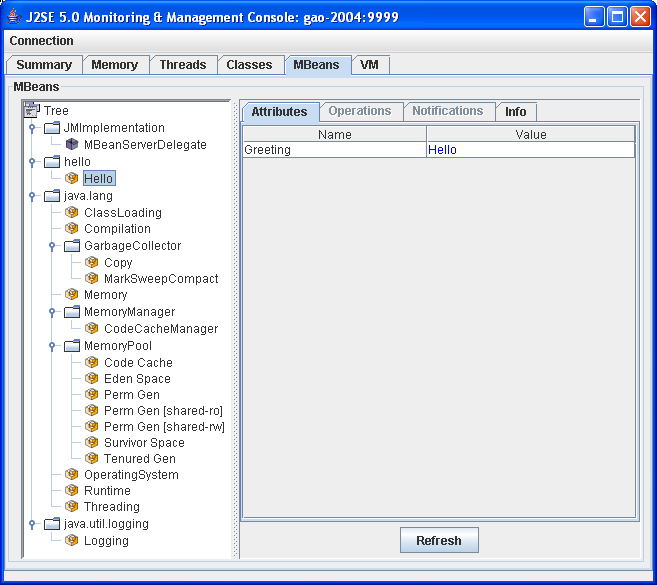Collapse the GarbageCollector node

[52, 246]
